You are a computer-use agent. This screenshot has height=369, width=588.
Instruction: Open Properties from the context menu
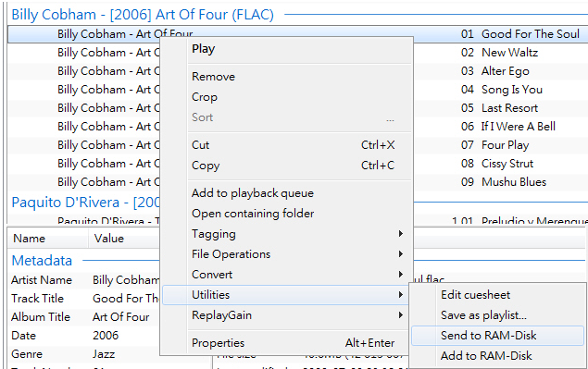pos(287,343)
